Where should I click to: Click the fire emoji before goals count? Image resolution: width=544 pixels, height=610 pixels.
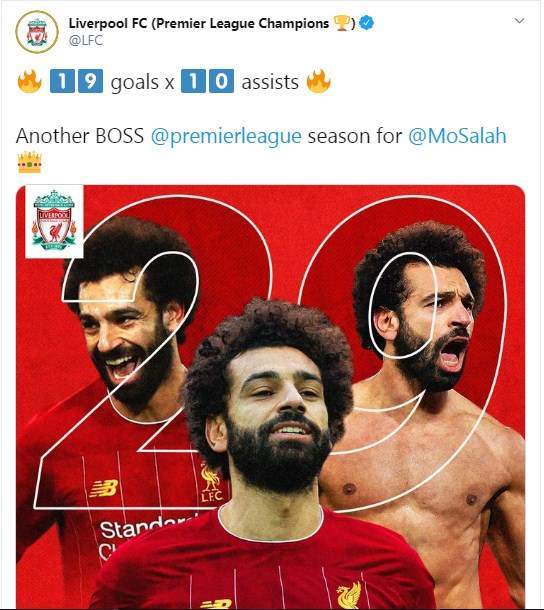30,81
